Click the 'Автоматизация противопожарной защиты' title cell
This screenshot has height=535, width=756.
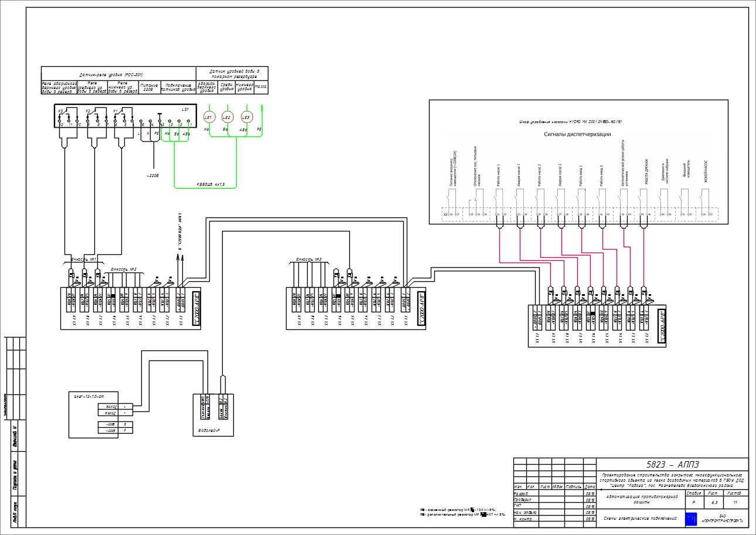[640, 499]
